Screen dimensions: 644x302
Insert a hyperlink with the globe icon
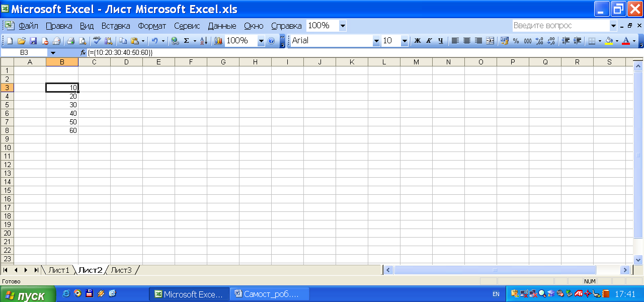tap(175, 41)
